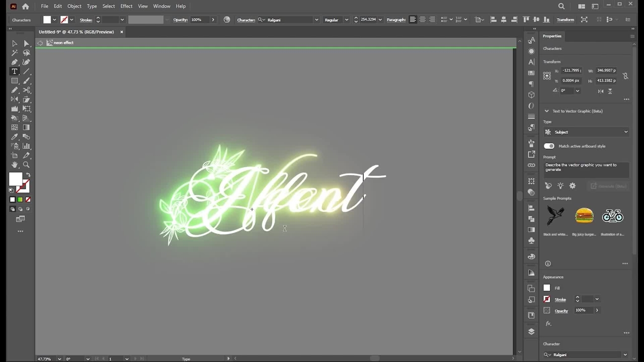Click the Transform button in control bar

565,20
